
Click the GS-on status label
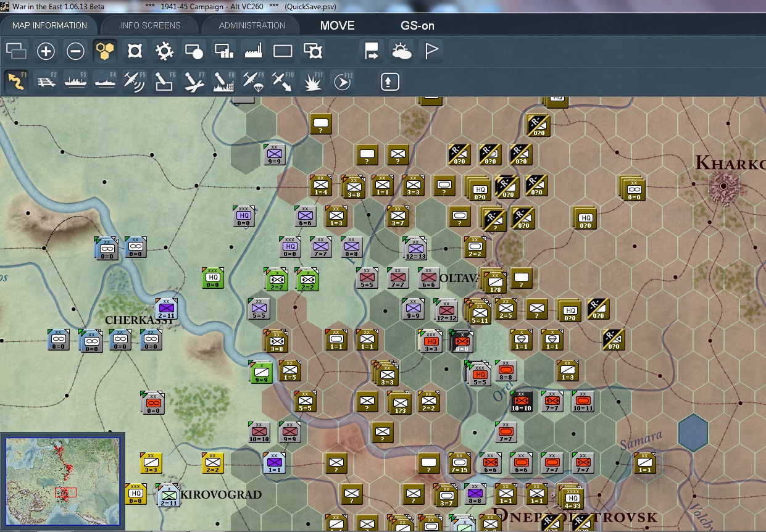coord(418,26)
